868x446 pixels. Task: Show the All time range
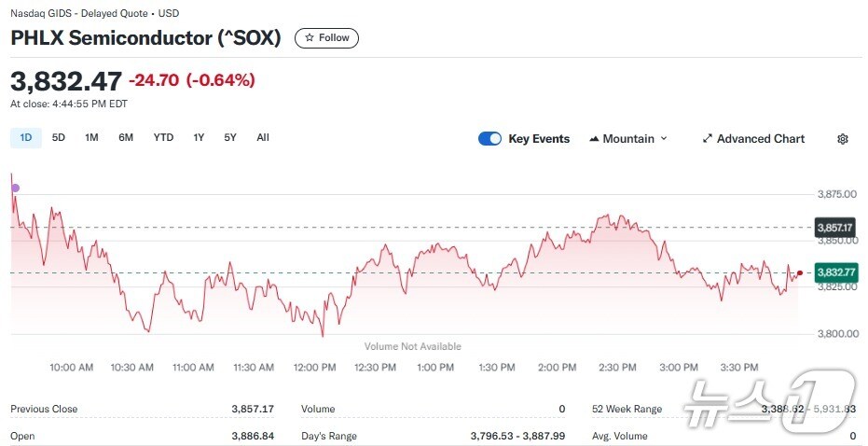(x=263, y=138)
